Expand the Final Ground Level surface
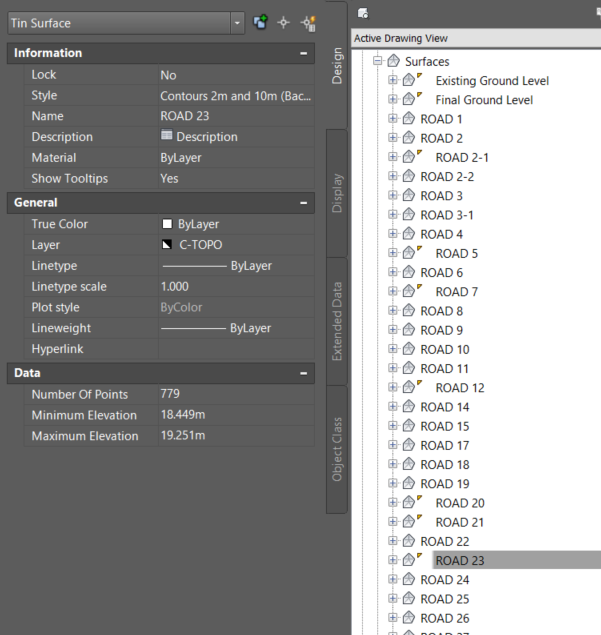The height and width of the screenshot is (635, 601). click(x=392, y=99)
